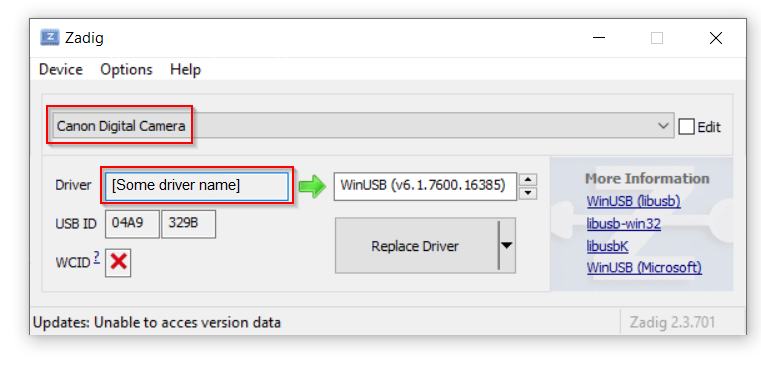Screen dimensions: 761x369
Task: Open the libusb-win32 link
Action: (624, 224)
